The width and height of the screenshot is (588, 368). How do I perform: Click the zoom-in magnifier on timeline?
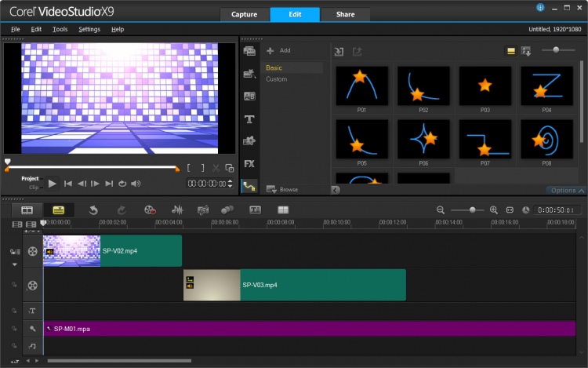(494, 210)
